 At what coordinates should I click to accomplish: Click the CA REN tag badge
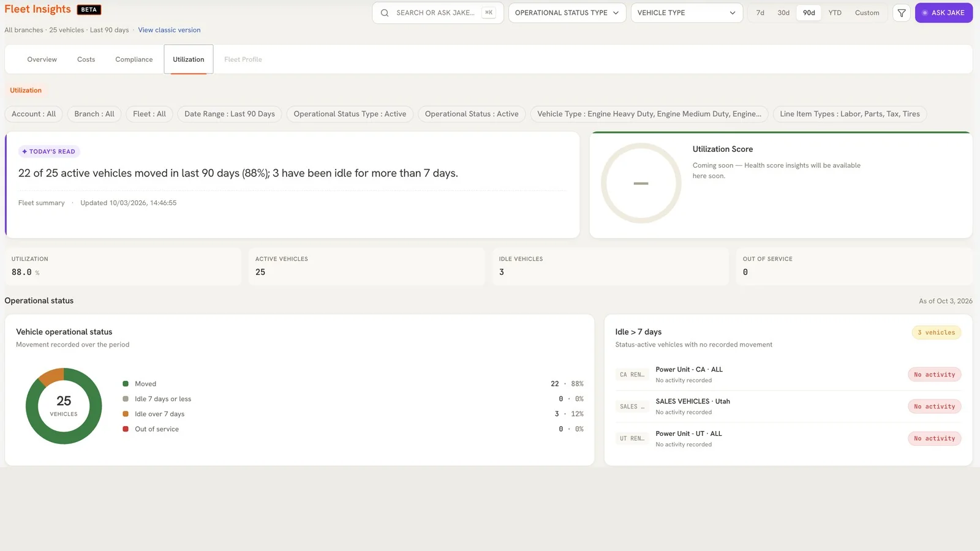point(632,375)
